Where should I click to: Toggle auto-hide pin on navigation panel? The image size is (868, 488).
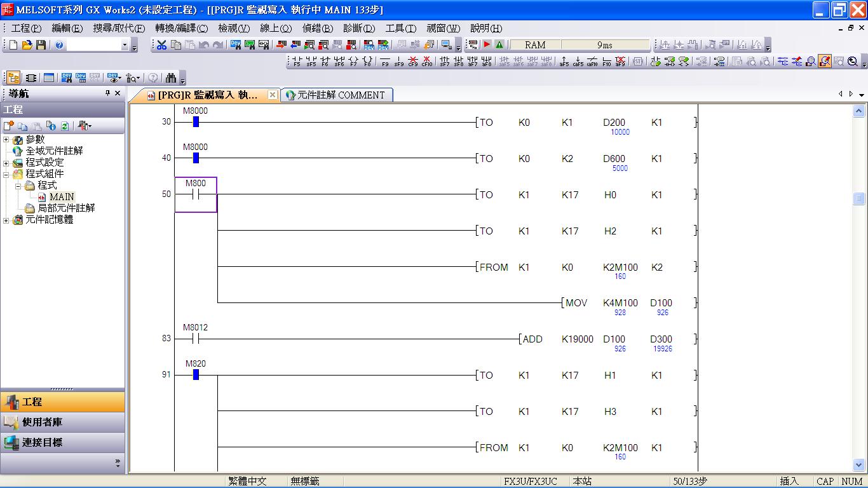pyautogui.click(x=107, y=93)
